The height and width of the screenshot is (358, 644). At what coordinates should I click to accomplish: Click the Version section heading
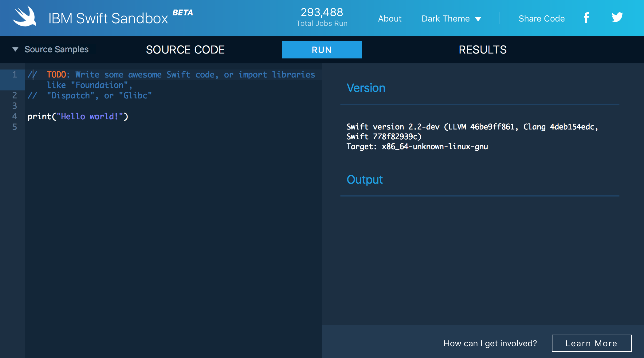click(366, 88)
